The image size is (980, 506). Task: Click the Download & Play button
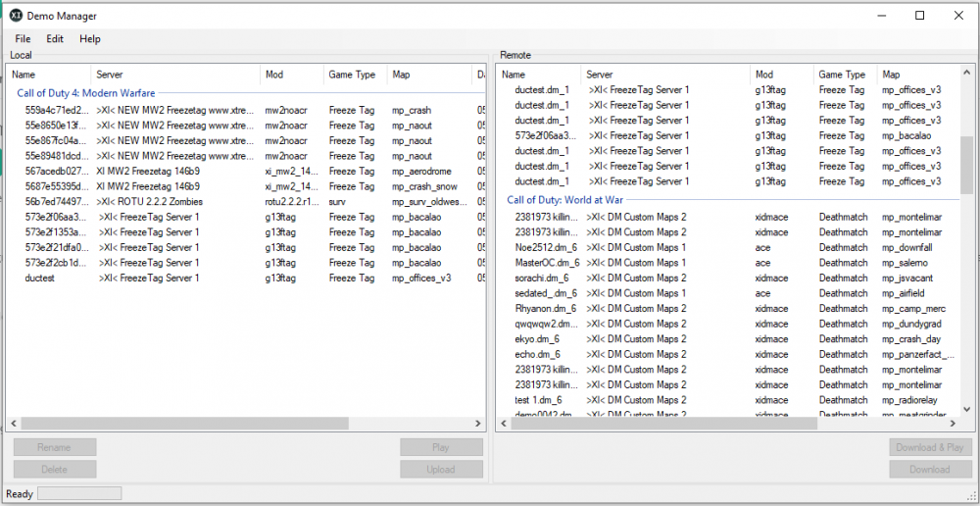click(930, 447)
